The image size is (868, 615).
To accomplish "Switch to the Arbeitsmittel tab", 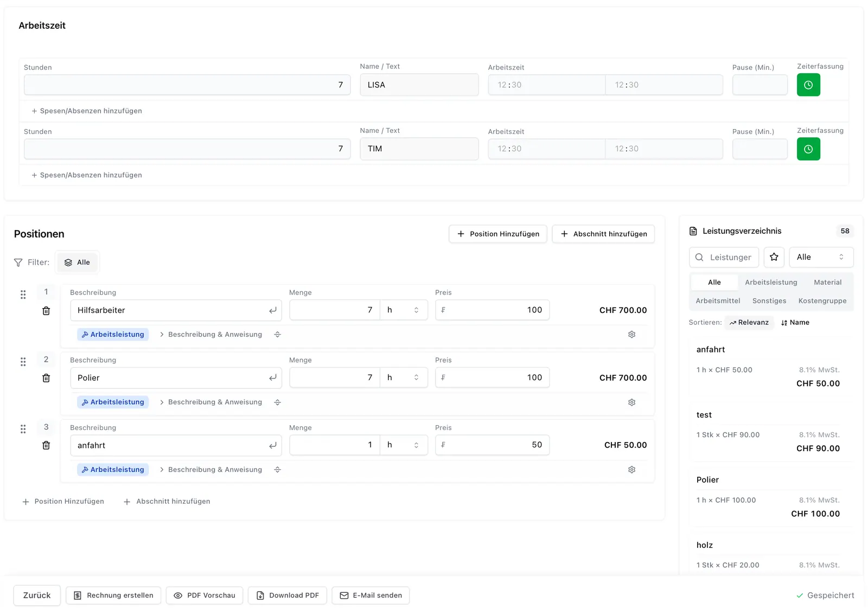I will [718, 301].
